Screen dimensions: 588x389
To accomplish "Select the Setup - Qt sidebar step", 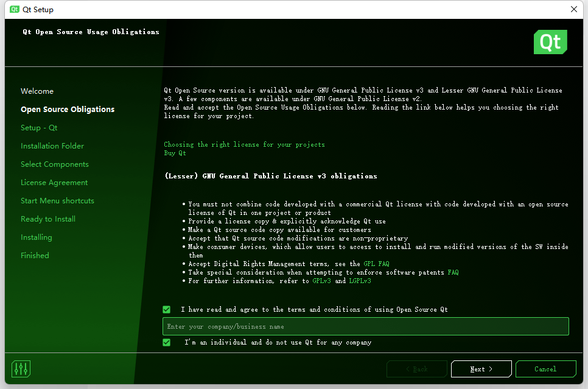I will point(39,128).
